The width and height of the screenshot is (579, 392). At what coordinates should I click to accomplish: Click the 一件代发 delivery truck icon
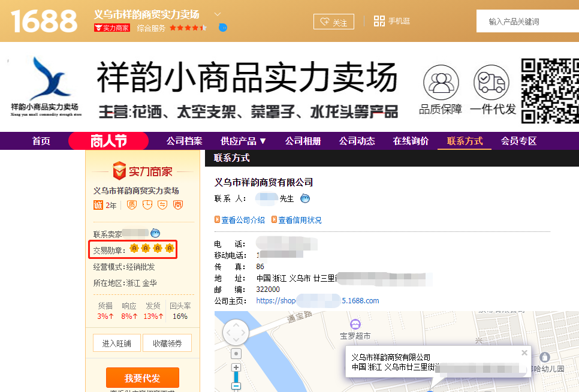pyautogui.click(x=491, y=83)
